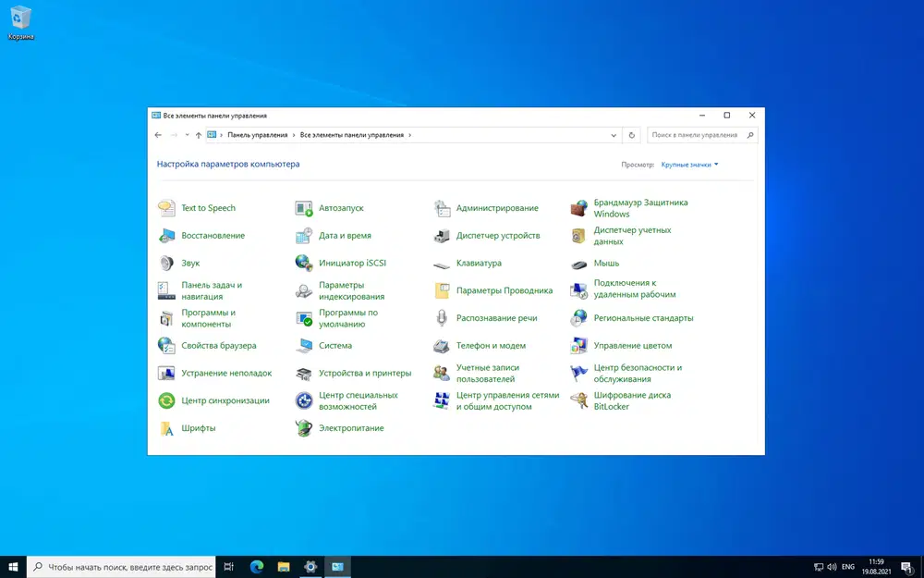Open the Инициатор iSCSI icon
The height and width of the screenshot is (578, 924).
coord(304,263)
